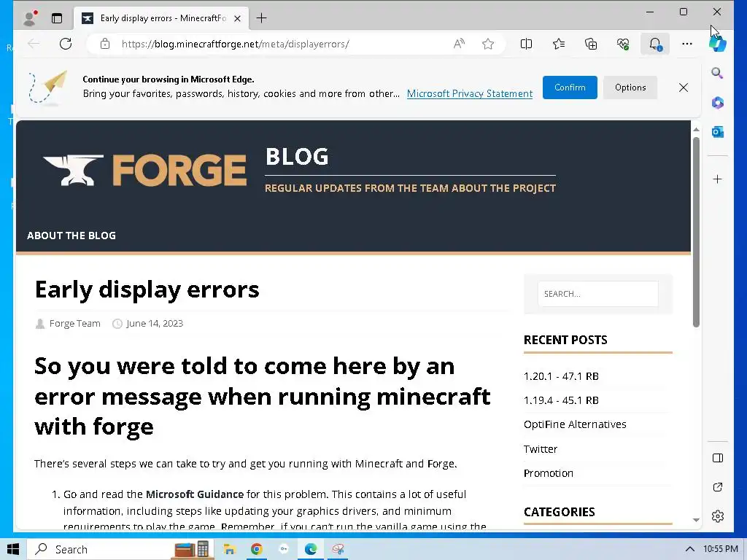Viewport: 747px width, 560px height.
Task: Open Microsoft Privacy Statement link
Action: (x=470, y=94)
